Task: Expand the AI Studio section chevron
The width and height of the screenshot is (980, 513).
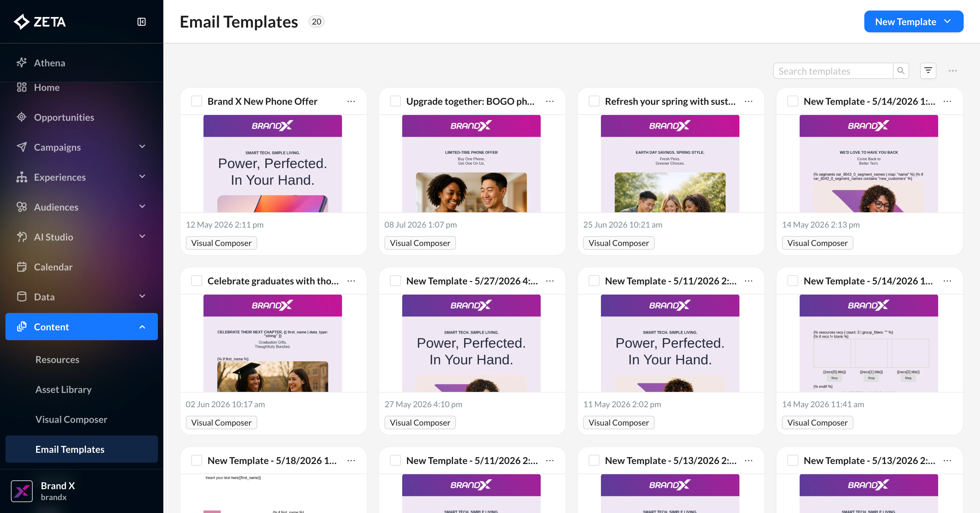Action: pos(142,236)
